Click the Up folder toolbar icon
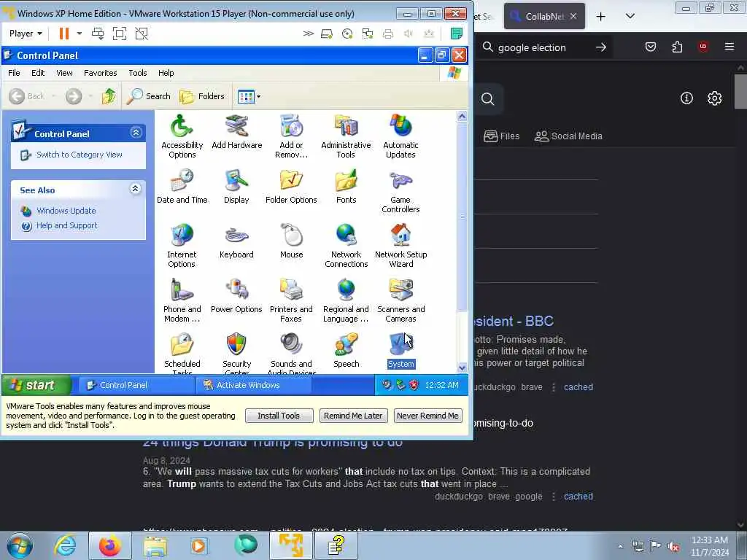Image resolution: width=747 pixels, height=560 pixels. pyautogui.click(x=109, y=96)
